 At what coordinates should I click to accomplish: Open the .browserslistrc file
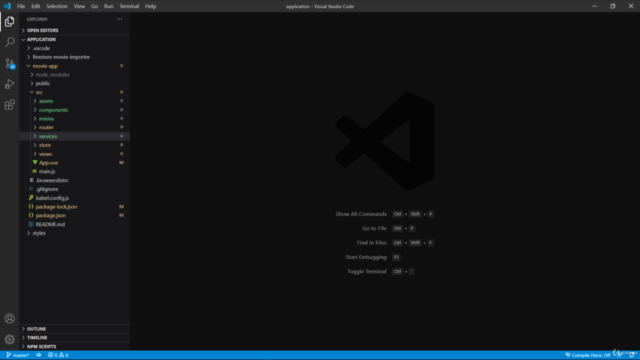coord(75,180)
